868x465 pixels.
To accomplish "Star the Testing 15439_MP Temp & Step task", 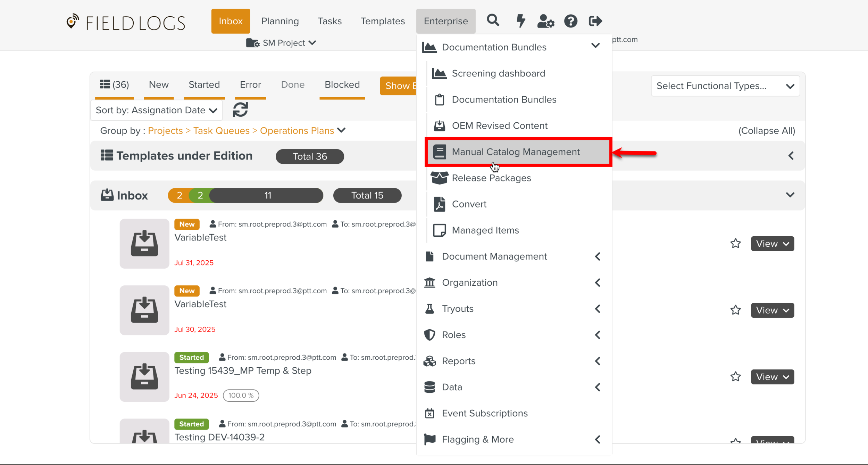I will click(735, 377).
